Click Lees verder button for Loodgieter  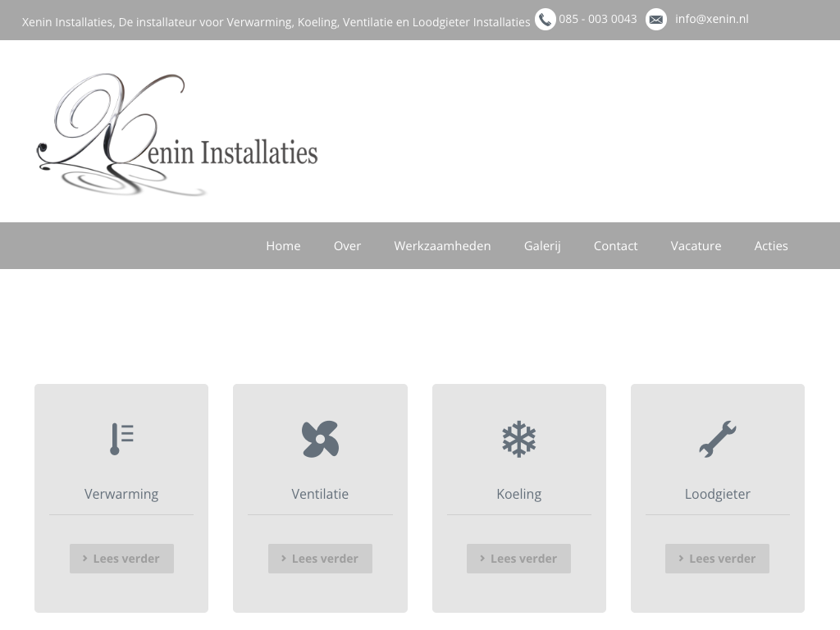(717, 559)
